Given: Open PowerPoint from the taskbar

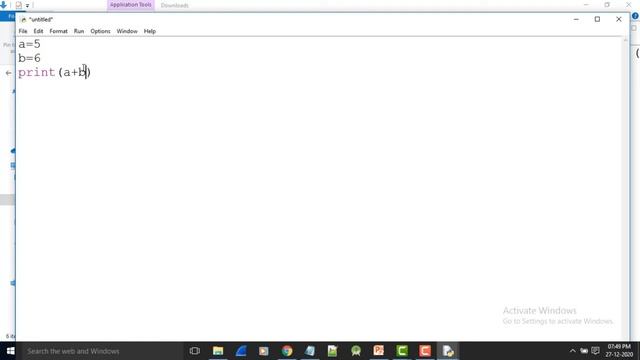Looking at the screenshot, I should click(379, 351).
